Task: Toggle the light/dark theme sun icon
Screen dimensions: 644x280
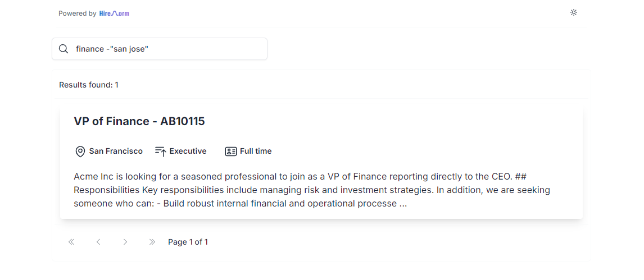Action: tap(574, 12)
